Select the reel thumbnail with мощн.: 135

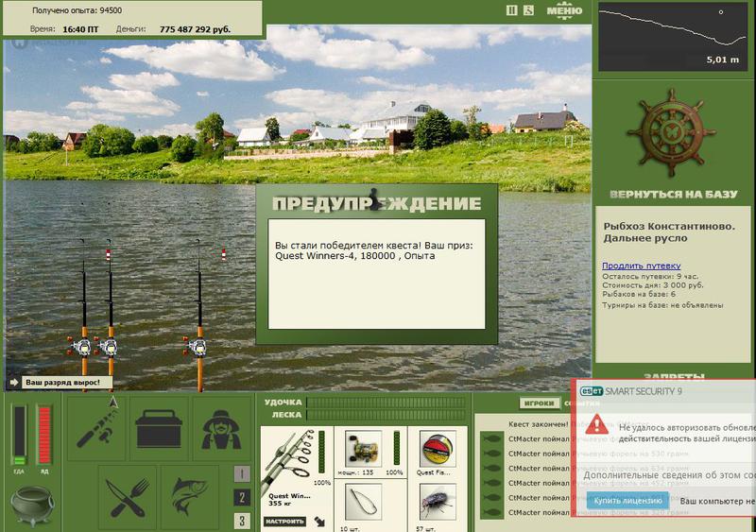point(364,449)
